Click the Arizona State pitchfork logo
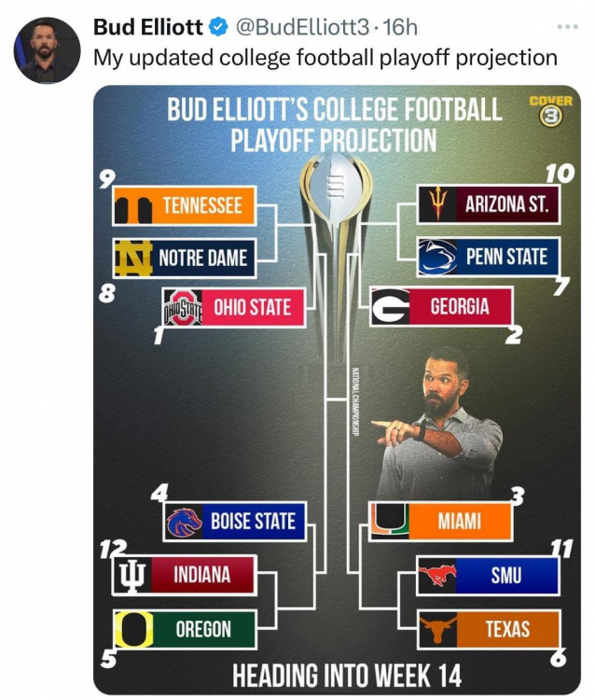 436,204
